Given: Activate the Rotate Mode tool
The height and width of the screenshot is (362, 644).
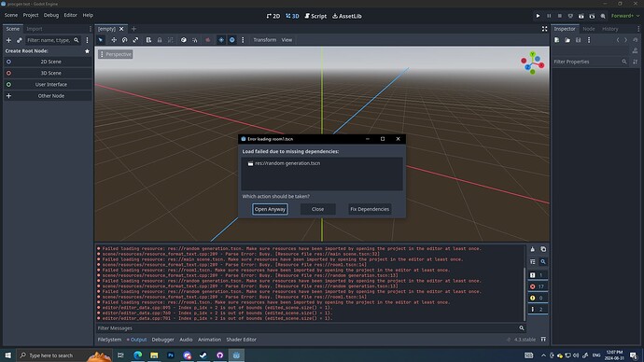Looking at the screenshot, I should [x=124, y=40].
